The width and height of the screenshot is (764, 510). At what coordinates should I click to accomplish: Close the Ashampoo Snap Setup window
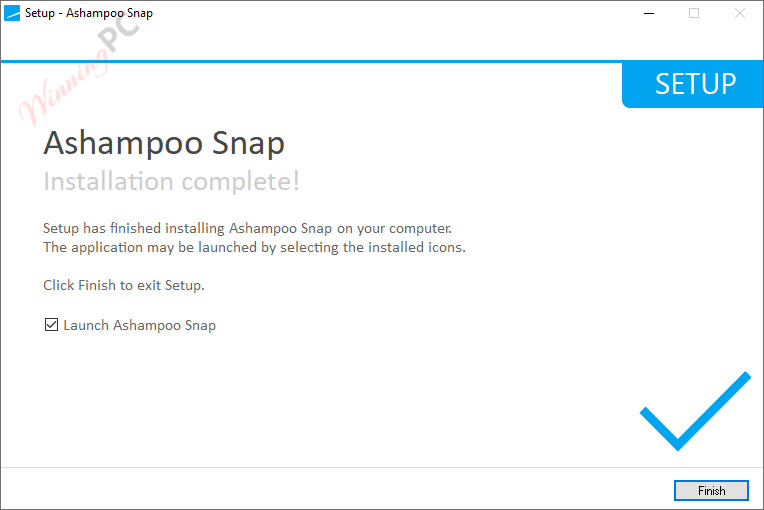pyautogui.click(x=740, y=13)
